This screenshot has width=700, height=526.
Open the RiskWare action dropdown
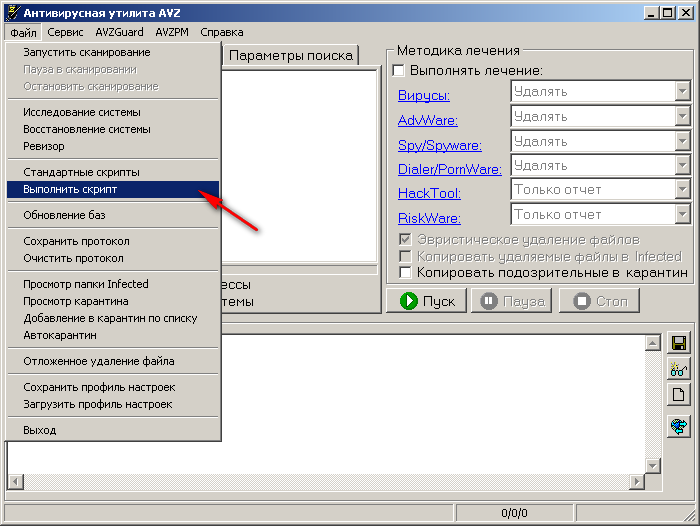click(x=683, y=214)
